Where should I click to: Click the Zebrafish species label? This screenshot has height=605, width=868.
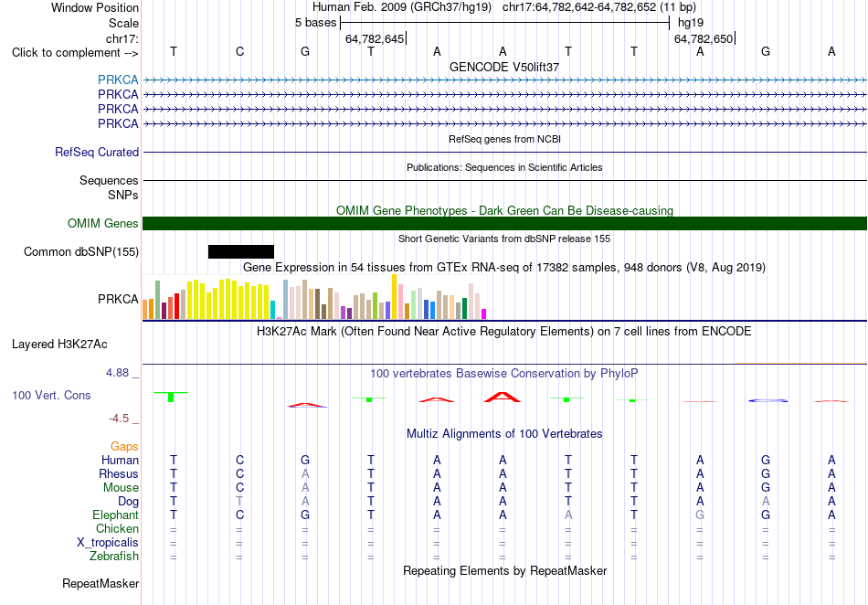tap(114, 556)
